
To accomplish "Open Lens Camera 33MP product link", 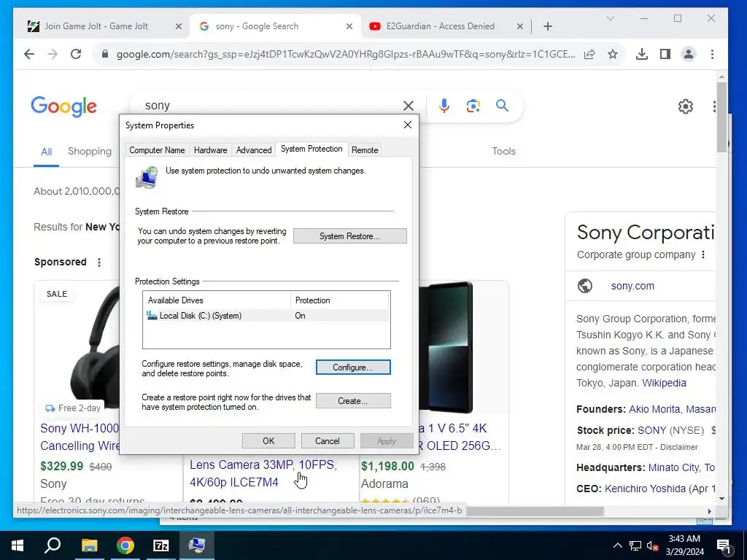I will (x=263, y=473).
